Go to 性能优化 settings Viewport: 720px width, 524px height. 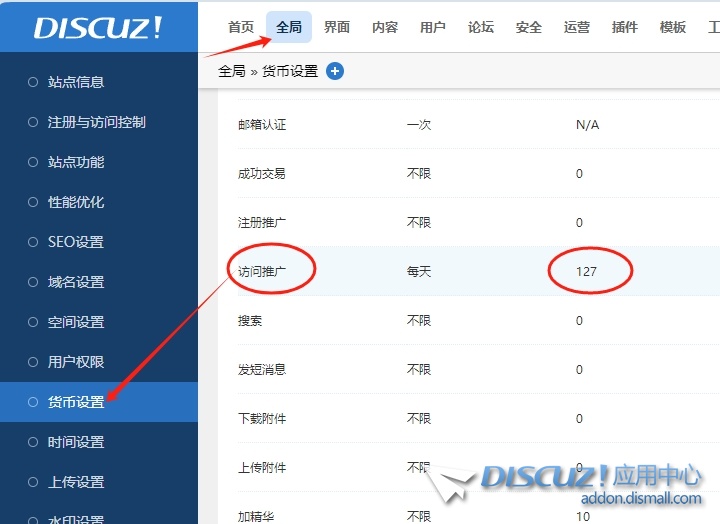[76, 202]
